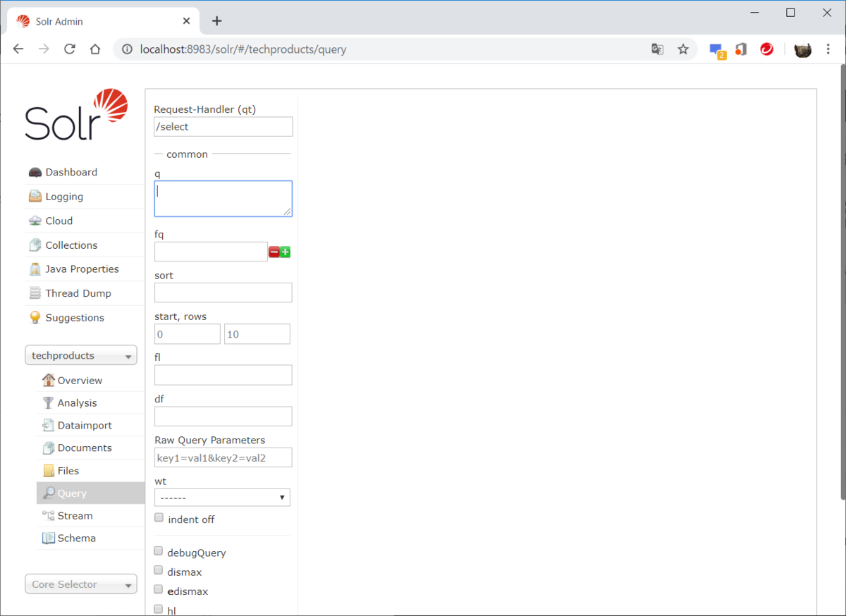Click the Overview house icon
846x616 pixels.
coord(48,380)
